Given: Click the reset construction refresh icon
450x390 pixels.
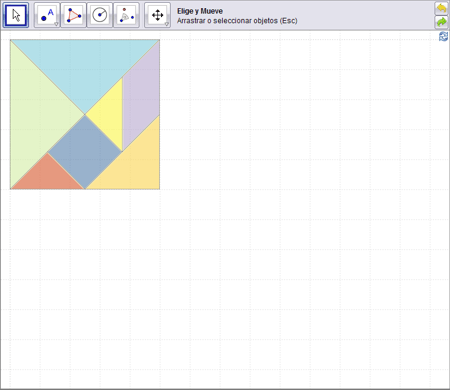Looking at the screenshot, I should [443, 36].
